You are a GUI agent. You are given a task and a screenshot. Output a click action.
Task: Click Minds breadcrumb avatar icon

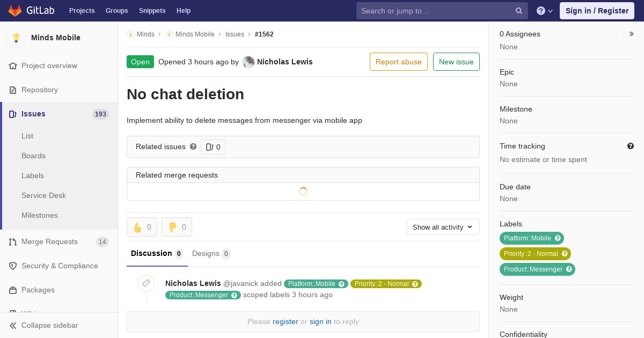(x=130, y=34)
